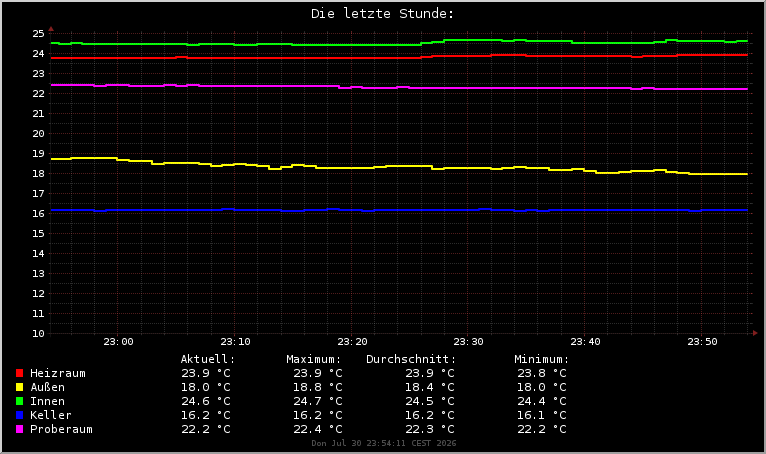
Task: Select the Proberaum legend label
Action: click(61, 430)
